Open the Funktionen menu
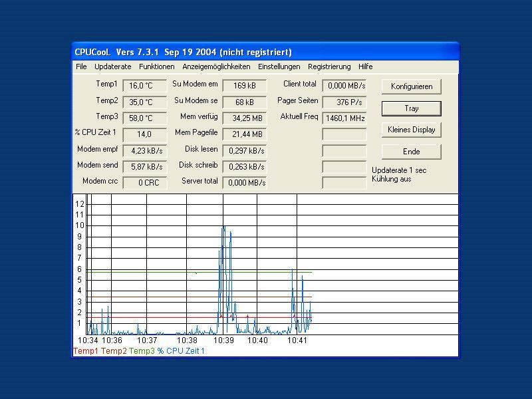The height and width of the screenshot is (399, 532). pos(157,66)
